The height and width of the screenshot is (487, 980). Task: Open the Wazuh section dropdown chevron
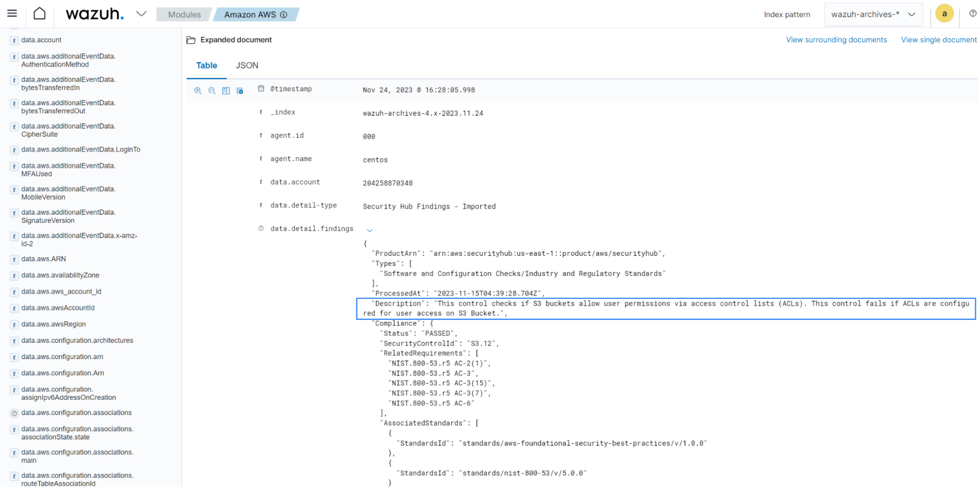[x=141, y=14]
